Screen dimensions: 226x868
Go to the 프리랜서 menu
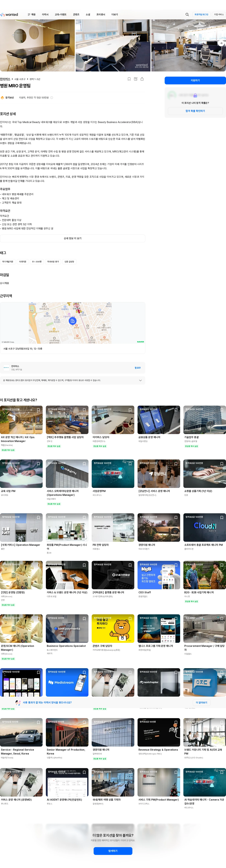[x=101, y=15]
